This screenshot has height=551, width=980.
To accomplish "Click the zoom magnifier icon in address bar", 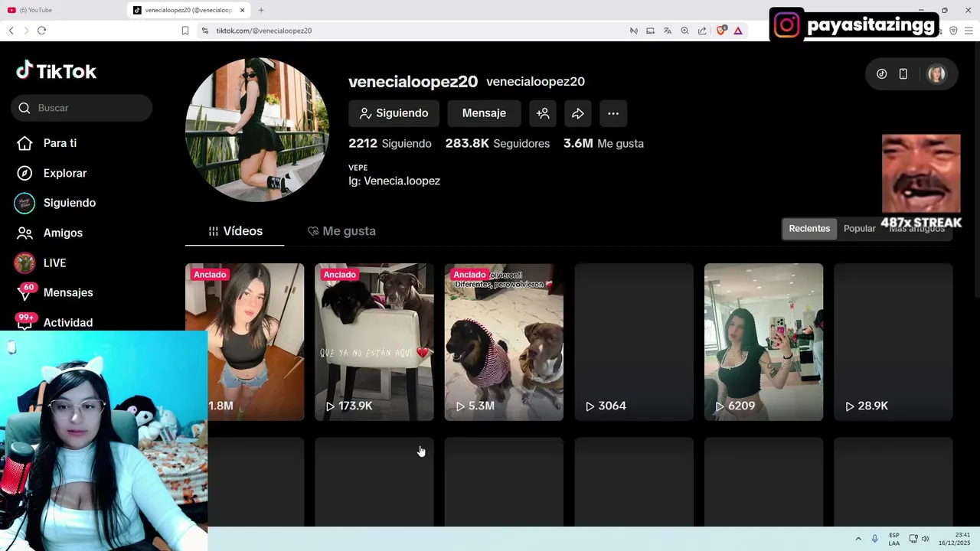I will coord(685,31).
